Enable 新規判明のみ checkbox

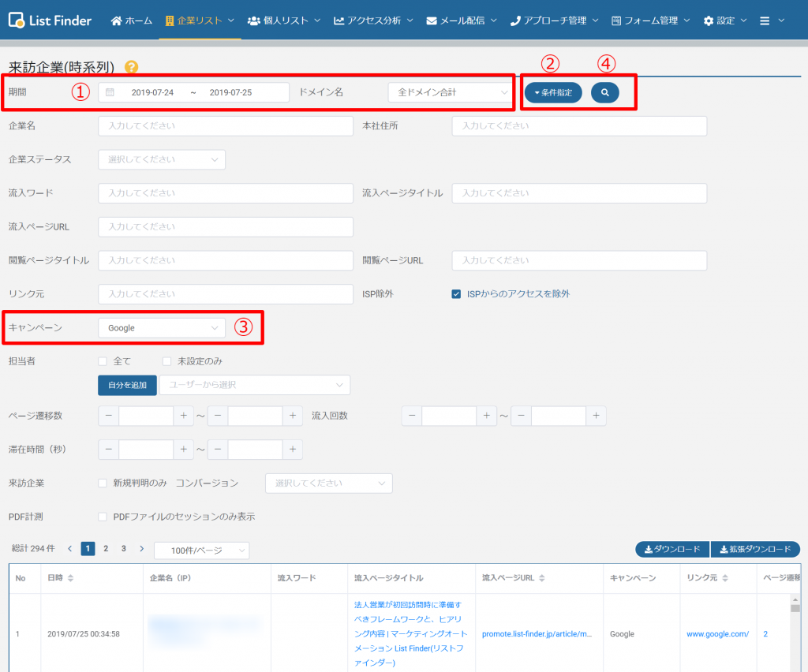pyautogui.click(x=103, y=483)
